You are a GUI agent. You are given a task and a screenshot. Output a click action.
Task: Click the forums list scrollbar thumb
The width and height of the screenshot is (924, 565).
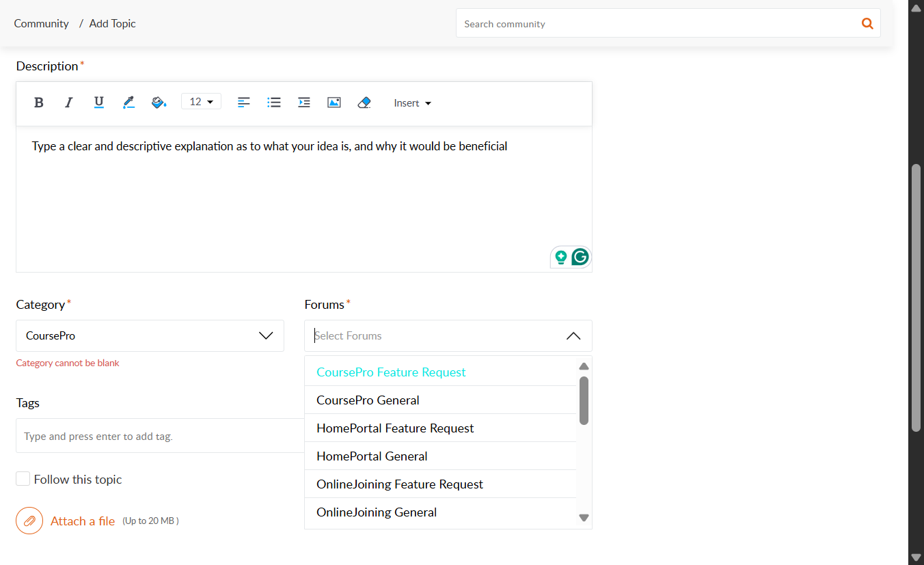pos(584,400)
